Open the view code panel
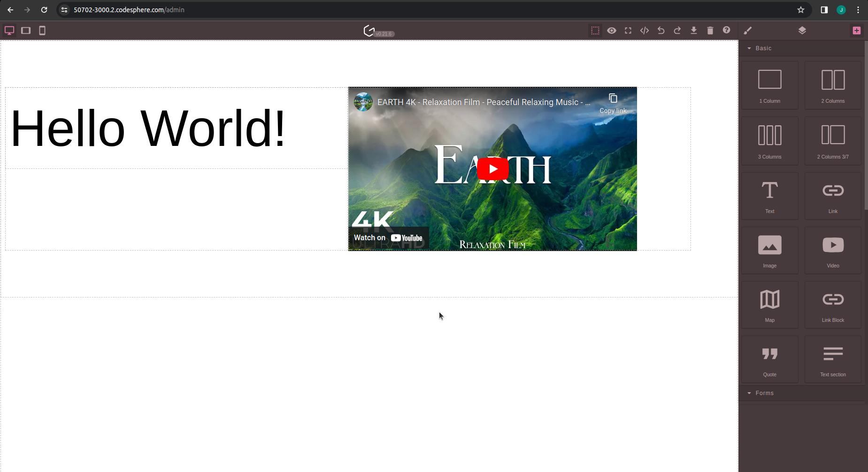 [645, 30]
